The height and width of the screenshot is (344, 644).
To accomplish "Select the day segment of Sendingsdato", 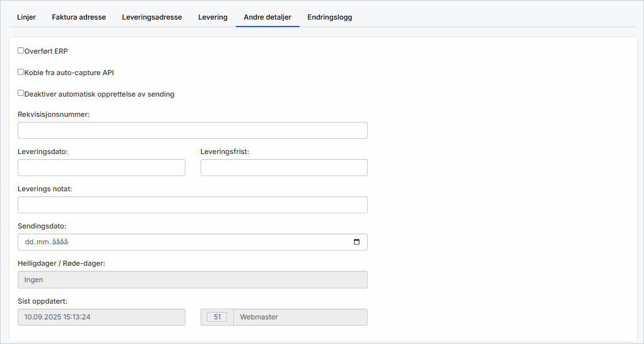I will [29, 242].
